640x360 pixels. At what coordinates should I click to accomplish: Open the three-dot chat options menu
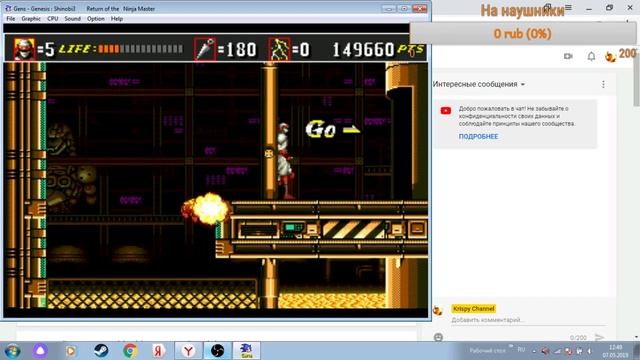click(603, 84)
